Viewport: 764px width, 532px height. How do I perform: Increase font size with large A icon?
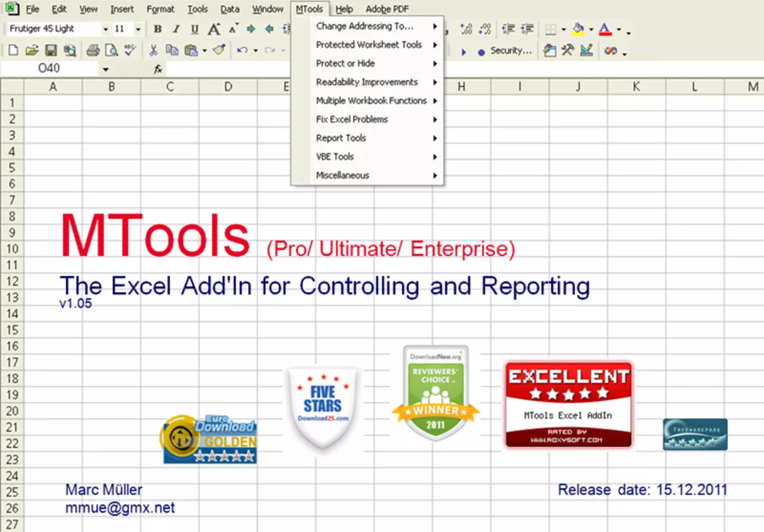[x=214, y=29]
